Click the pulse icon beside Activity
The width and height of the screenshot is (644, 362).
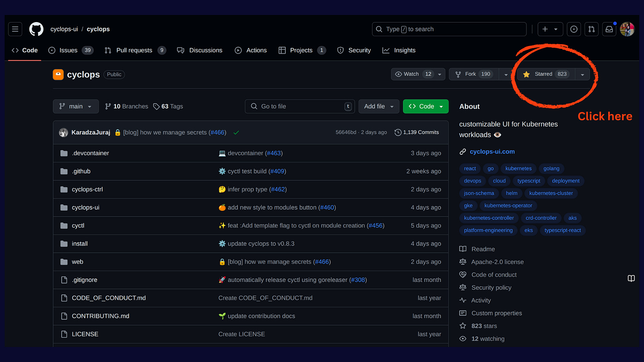pyautogui.click(x=463, y=300)
